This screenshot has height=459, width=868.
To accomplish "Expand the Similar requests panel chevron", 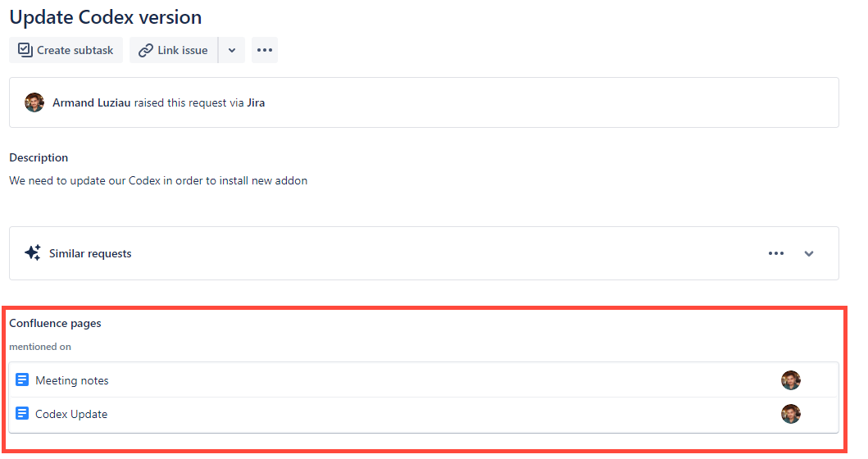I will coord(809,253).
